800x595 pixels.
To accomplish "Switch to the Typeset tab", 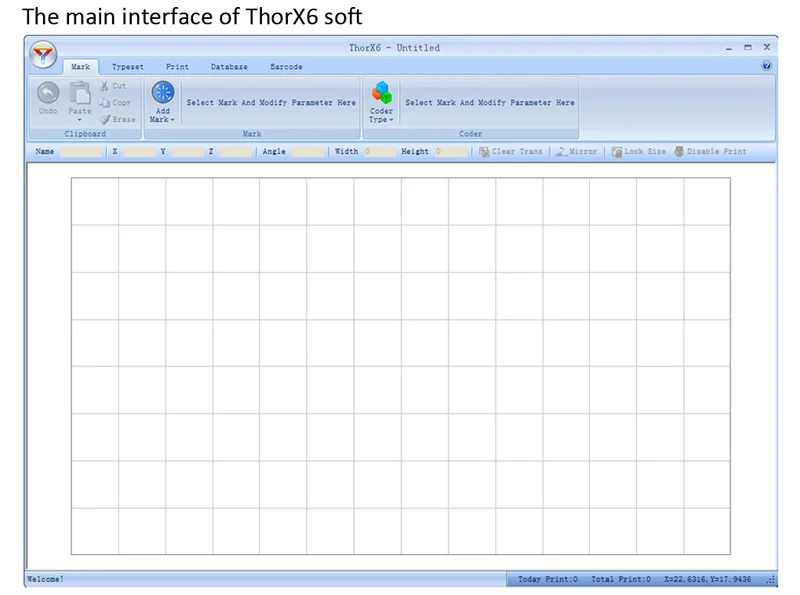I will [127, 67].
